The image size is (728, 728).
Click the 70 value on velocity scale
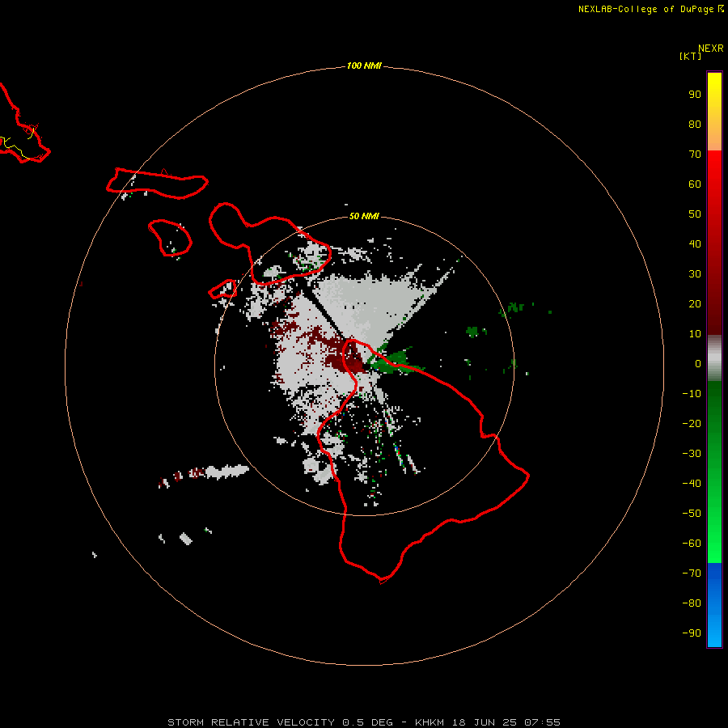pos(695,154)
